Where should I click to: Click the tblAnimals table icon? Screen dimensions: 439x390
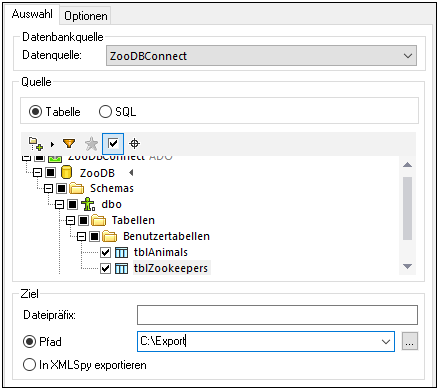pyautogui.click(x=121, y=252)
